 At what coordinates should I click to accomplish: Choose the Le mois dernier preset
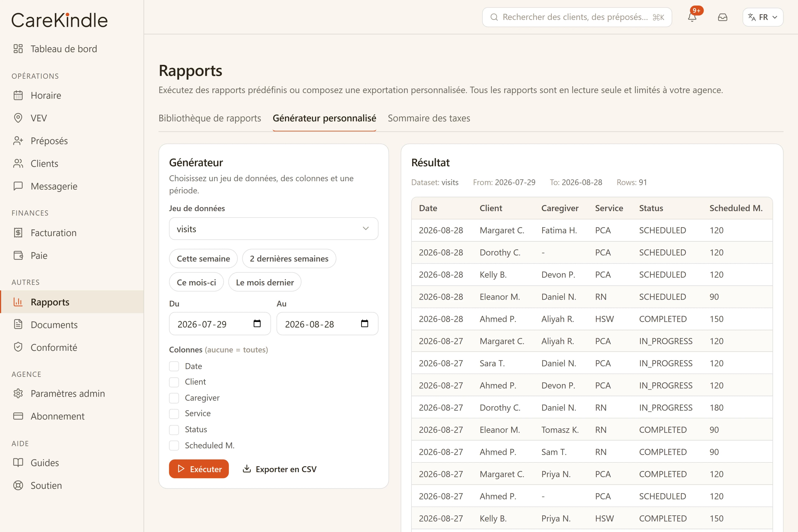(265, 282)
